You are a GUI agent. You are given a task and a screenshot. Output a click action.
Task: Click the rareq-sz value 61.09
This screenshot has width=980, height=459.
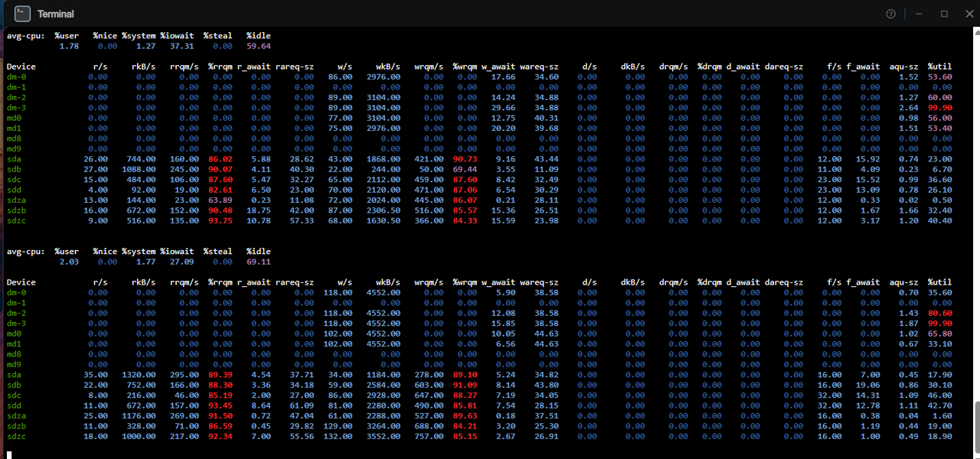tap(302, 405)
